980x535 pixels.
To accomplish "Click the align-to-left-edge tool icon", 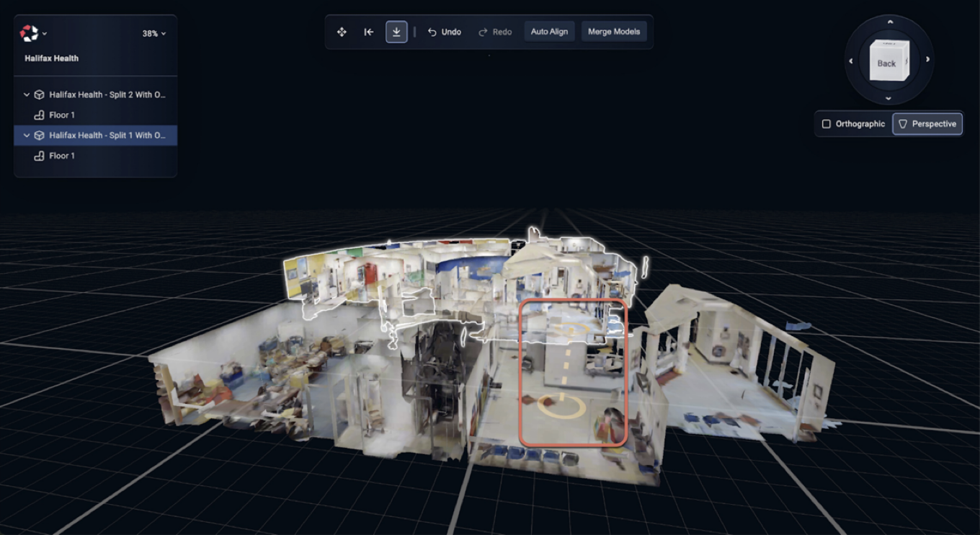I will 369,32.
